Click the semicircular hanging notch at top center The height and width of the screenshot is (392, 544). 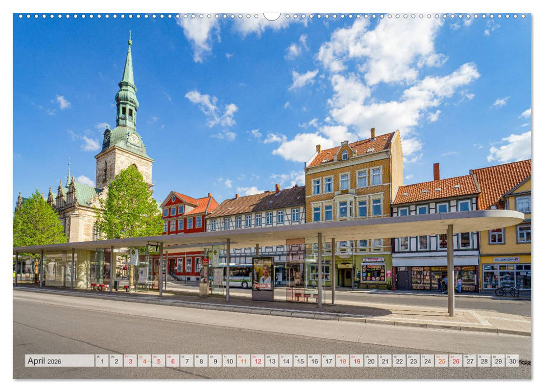272,17
